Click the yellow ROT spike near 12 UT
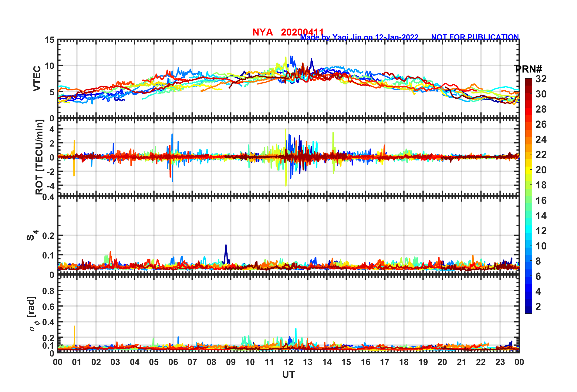The height and width of the screenshot is (392, 577). [286, 157]
